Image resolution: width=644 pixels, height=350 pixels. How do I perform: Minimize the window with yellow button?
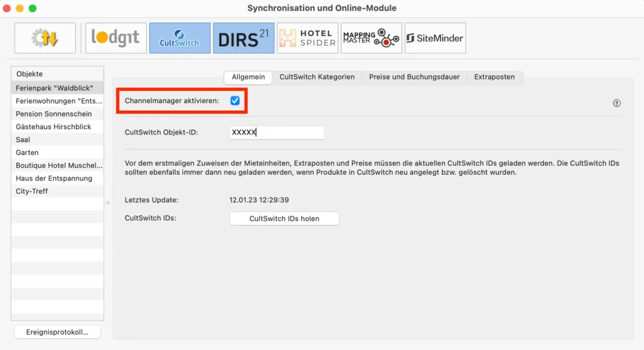(20, 8)
